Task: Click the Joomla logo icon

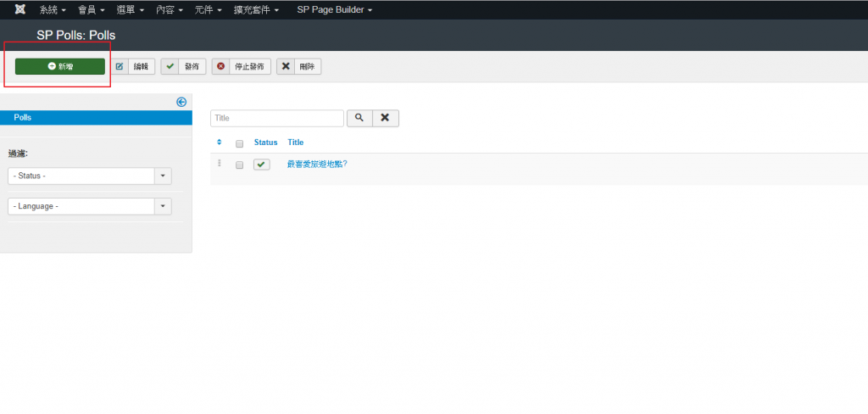Action: point(19,9)
